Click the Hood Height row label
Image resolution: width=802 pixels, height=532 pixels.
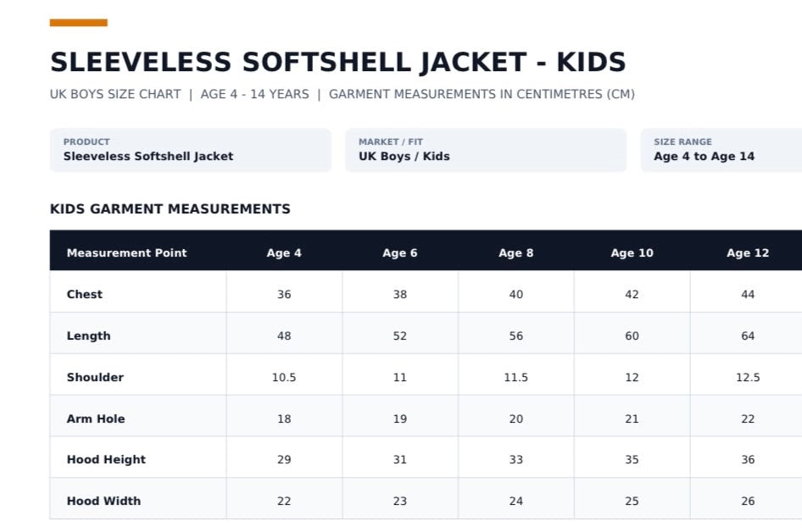[x=106, y=459]
